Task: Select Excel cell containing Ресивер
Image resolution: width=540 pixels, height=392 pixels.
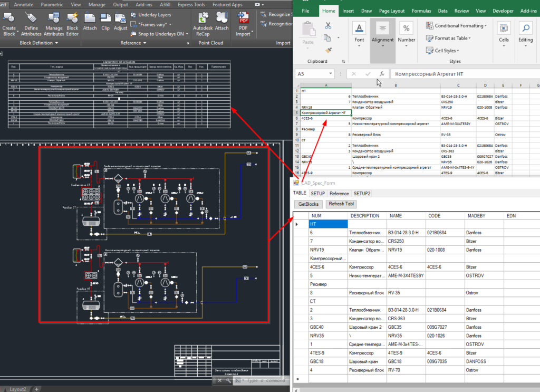Action: pyautogui.click(x=326, y=129)
